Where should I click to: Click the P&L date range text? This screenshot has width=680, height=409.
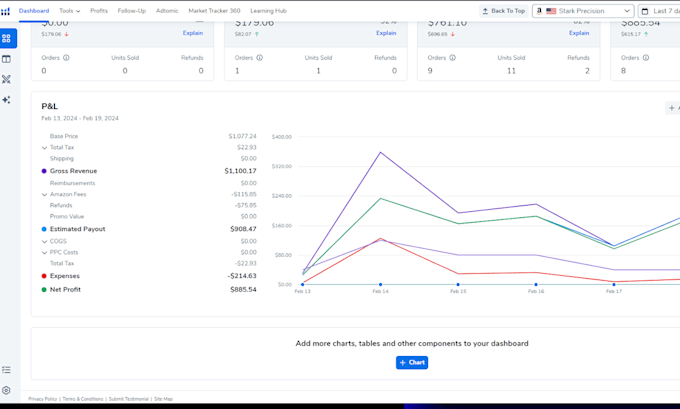pyautogui.click(x=80, y=118)
